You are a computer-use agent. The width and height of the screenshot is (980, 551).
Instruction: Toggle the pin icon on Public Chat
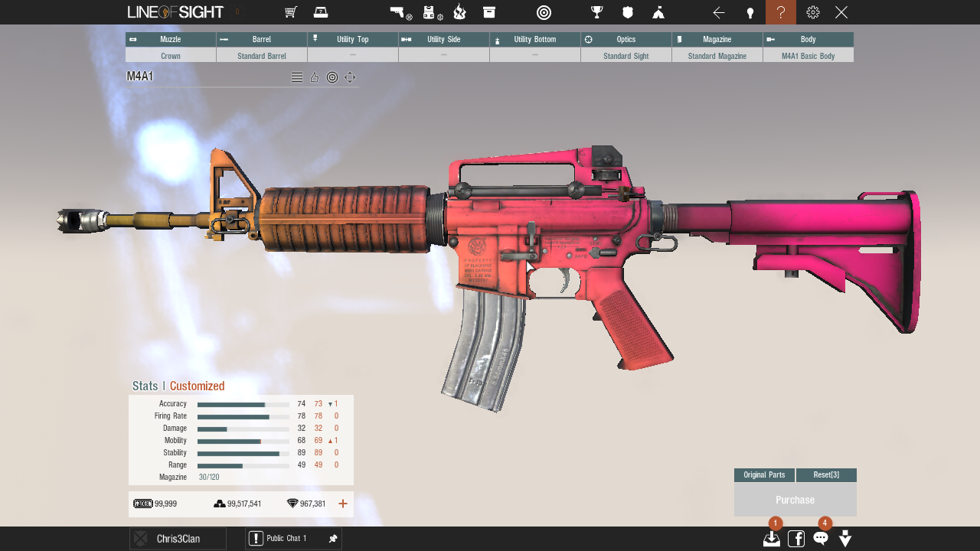click(x=333, y=539)
